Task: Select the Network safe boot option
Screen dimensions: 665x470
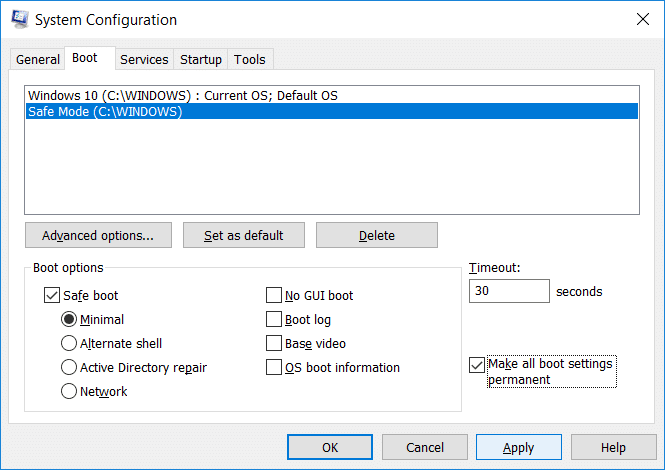Action: [x=69, y=392]
